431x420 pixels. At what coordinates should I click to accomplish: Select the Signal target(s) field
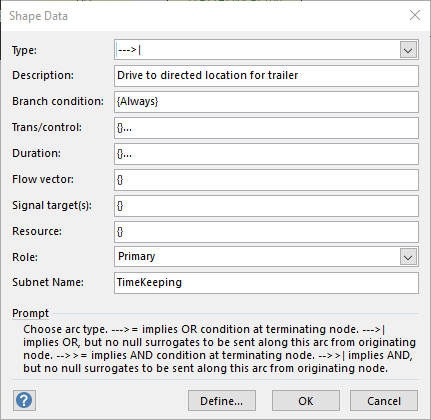pyautogui.click(x=266, y=206)
